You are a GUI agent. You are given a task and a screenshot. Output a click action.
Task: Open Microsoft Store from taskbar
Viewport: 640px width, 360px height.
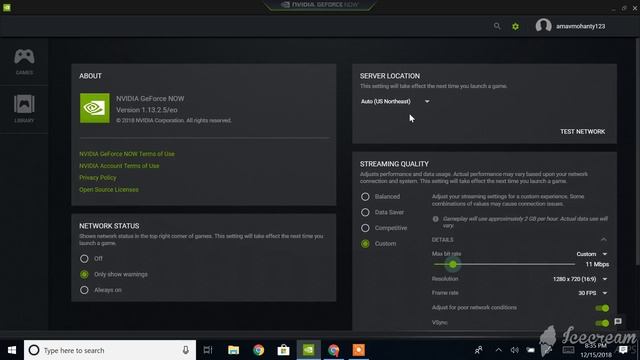pos(283,350)
